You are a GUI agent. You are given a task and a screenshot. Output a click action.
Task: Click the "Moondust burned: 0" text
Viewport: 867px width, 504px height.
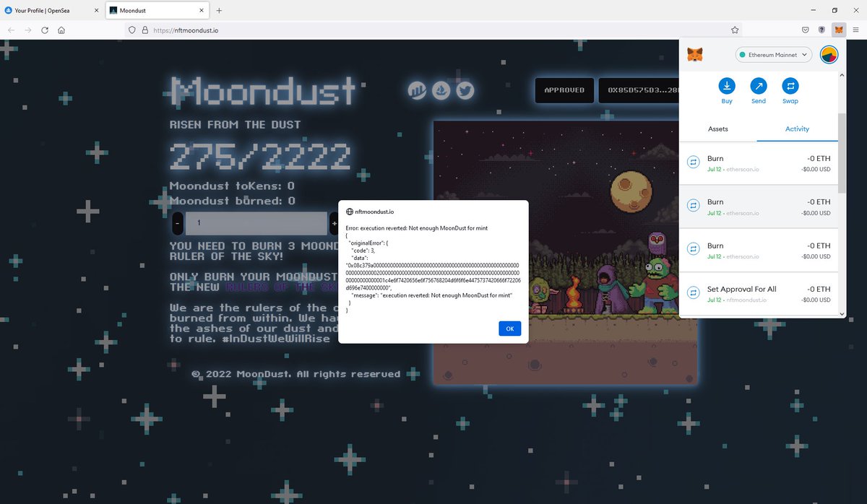[x=233, y=201]
